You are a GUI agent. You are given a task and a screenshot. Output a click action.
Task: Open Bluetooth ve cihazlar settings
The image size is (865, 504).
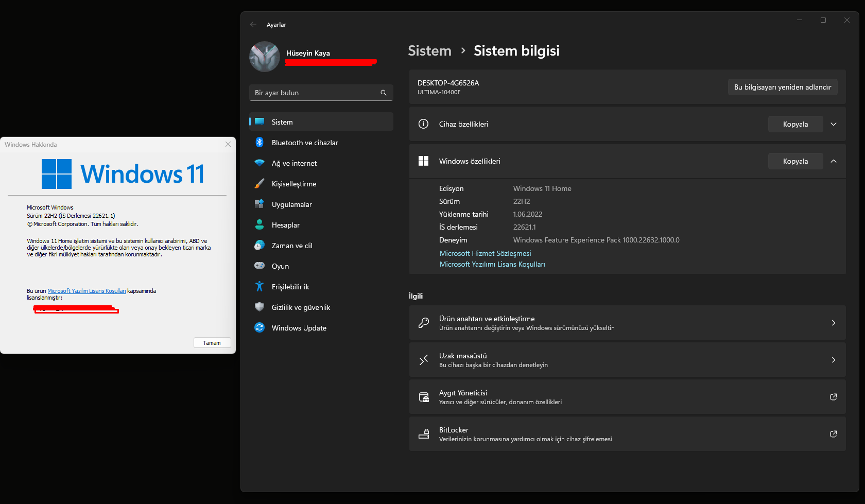click(x=321, y=142)
